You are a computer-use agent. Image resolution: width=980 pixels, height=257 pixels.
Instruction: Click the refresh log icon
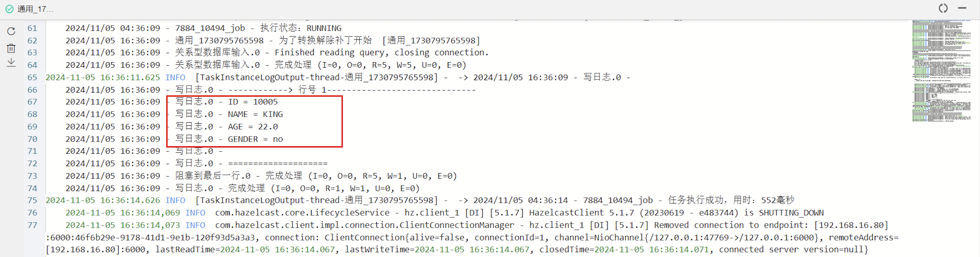(11, 31)
